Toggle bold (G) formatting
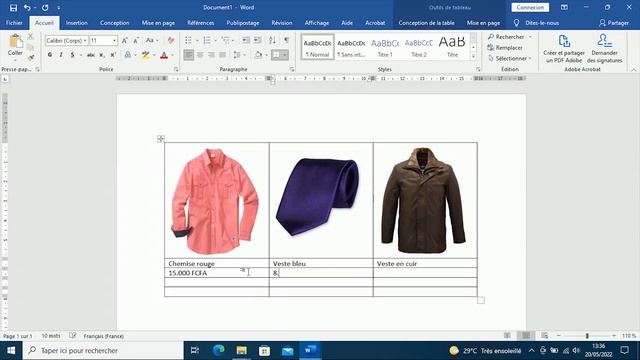 50,55
